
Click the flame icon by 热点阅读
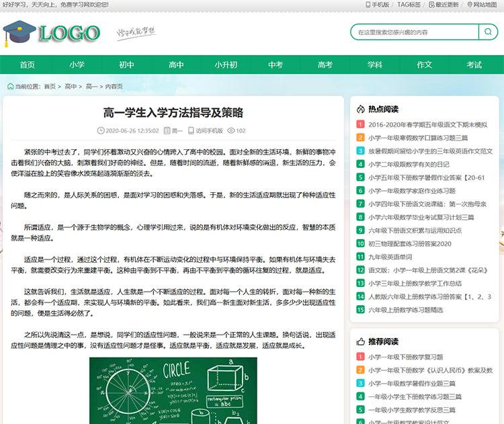[361, 109]
